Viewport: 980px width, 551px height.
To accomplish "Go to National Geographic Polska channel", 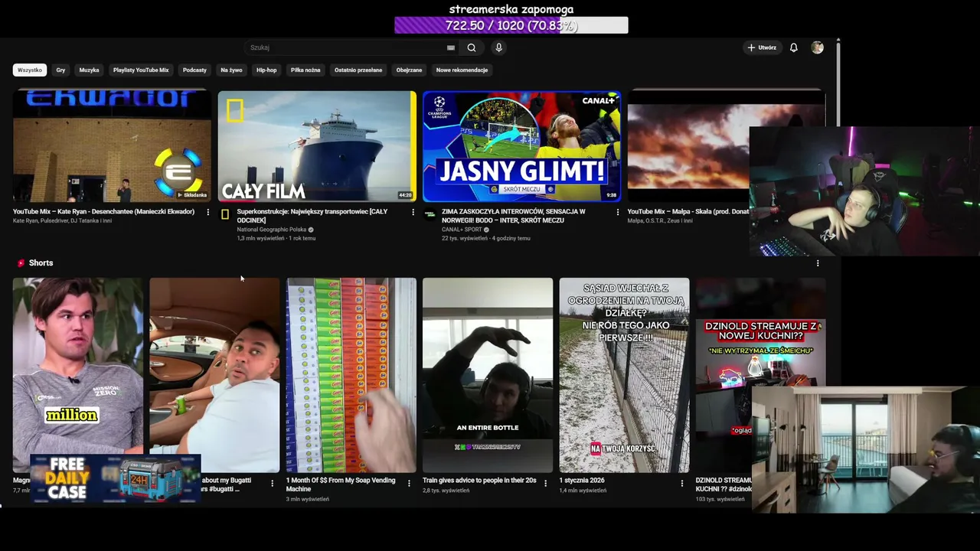I will pyautogui.click(x=272, y=230).
